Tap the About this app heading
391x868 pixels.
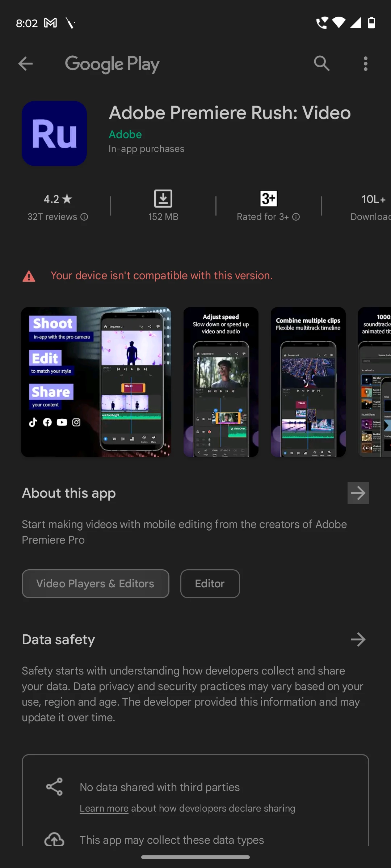[x=69, y=493]
